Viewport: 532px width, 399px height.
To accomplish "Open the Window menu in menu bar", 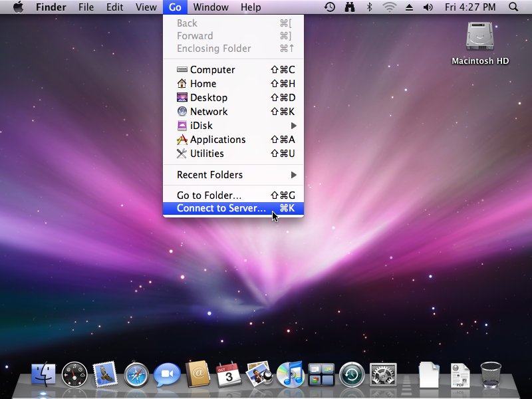I will pyautogui.click(x=211, y=7).
